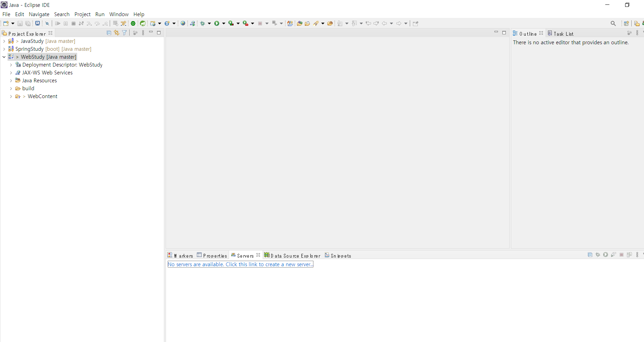Open the terminal/console monitor icon in toolbar
Screen dimensions: 644x342
pos(38,23)
